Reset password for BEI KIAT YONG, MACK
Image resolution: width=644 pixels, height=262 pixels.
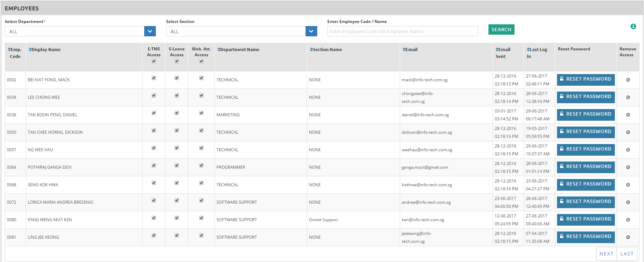(x=586, y=80)
